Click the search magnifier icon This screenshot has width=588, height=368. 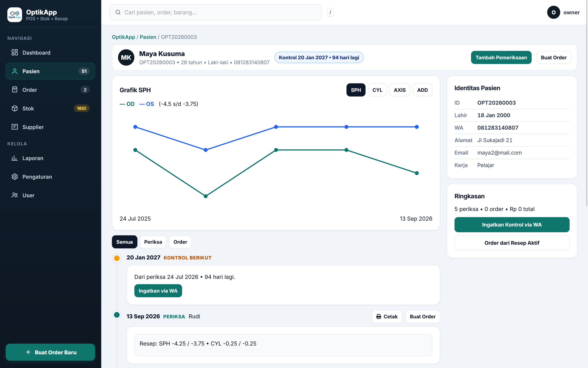click(x=118, y=12)
